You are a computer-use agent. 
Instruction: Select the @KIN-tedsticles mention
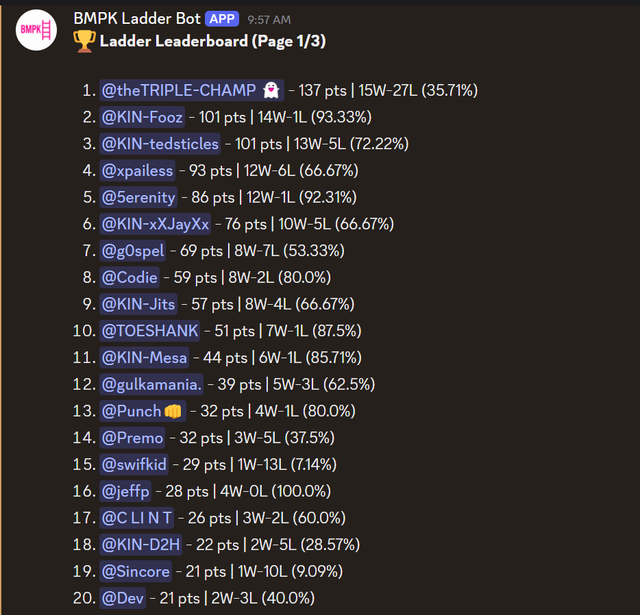(x=160, y=144)
